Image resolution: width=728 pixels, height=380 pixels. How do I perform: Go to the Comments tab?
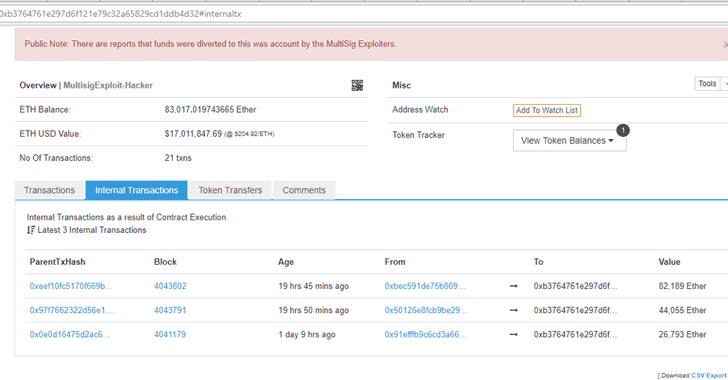304,190
